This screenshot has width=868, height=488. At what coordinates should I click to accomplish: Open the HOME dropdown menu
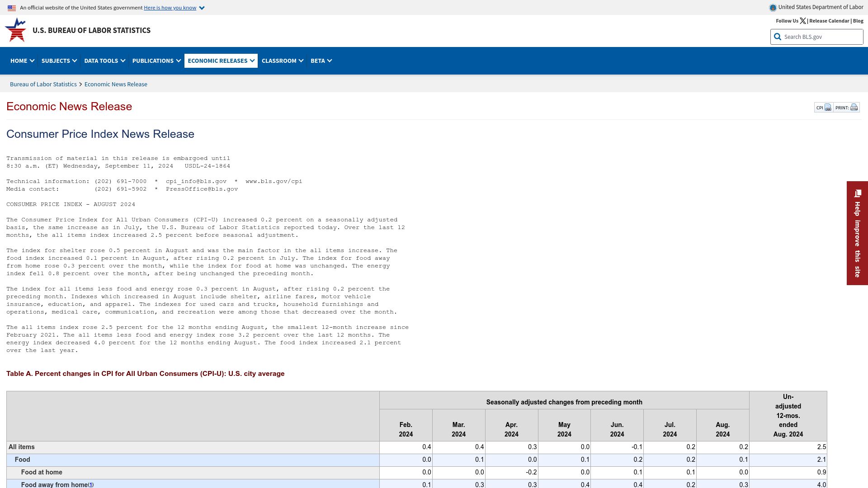click(x=22, y=61)
